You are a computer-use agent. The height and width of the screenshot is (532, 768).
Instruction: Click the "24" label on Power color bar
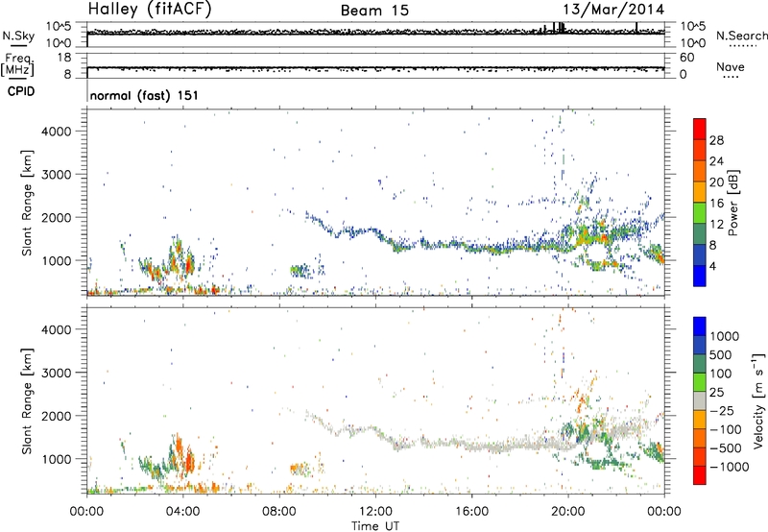[x=716, y=161]
